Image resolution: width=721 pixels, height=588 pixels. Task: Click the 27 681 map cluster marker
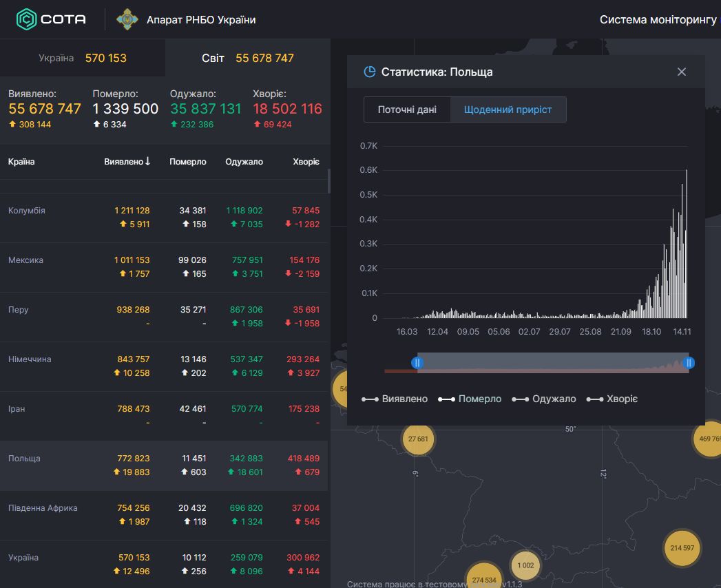coord(418,439)
